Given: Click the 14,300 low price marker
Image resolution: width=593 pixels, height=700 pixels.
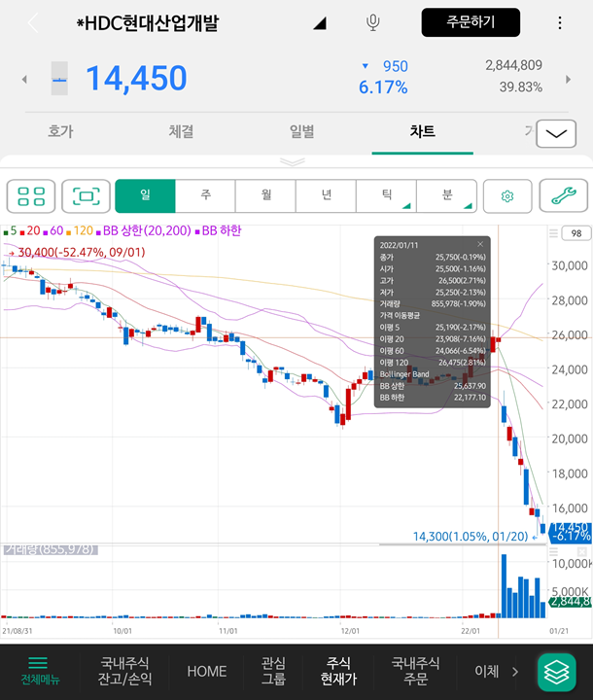Looking at the screenshot, I should pyautogui.click(x=475, y=536).
